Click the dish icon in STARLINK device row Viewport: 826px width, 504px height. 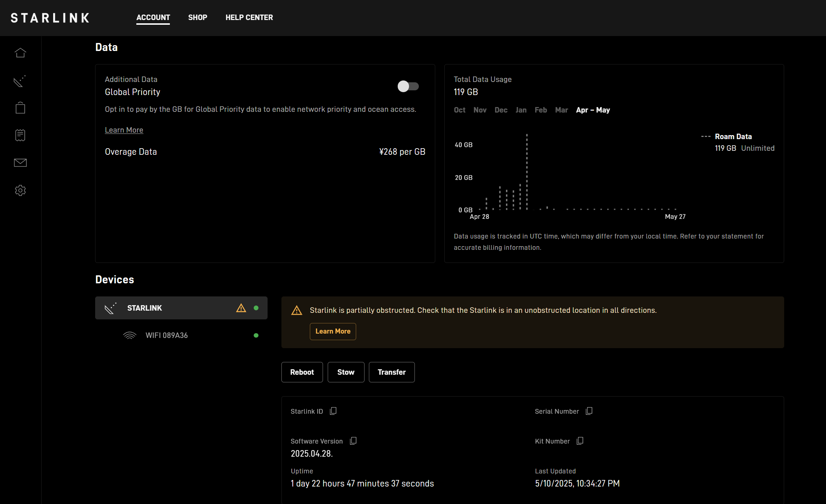click(x=110, y=308)
